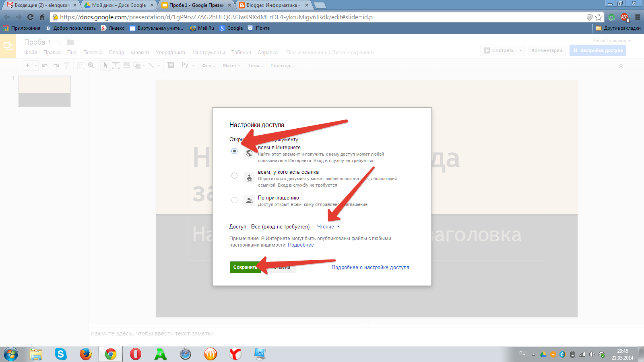Click the Firefox icon in the taskbar
Image resolution: width=644 pixels, height=362 pixels.
(86, 354)
